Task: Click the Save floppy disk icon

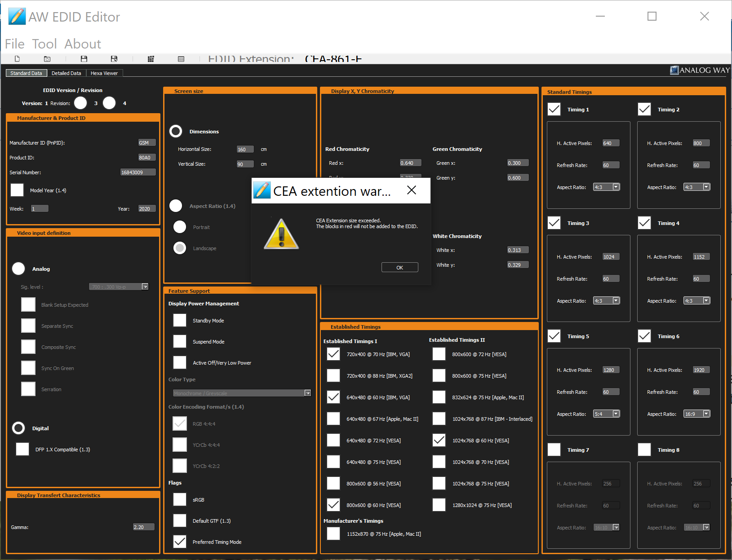Action: pos(84,59)
